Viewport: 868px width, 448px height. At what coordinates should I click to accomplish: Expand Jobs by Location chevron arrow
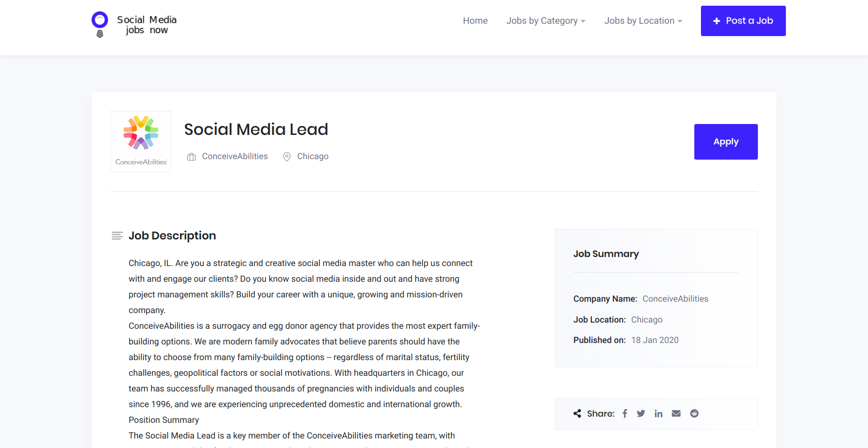tap(680, 21)
